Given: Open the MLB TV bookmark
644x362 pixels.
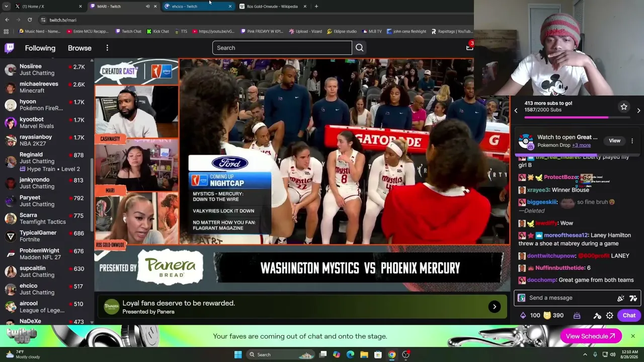Looking at the screenshot, I should pos(371,31).
